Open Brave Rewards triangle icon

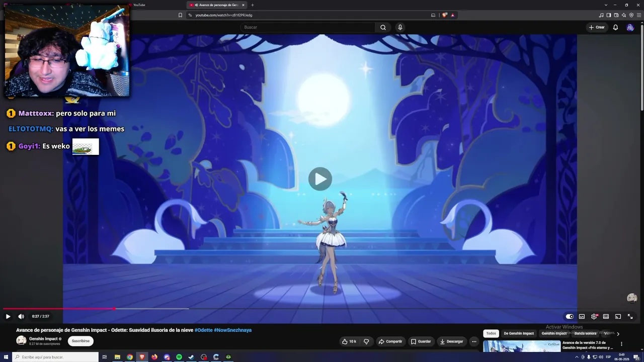tap(452, 15)
